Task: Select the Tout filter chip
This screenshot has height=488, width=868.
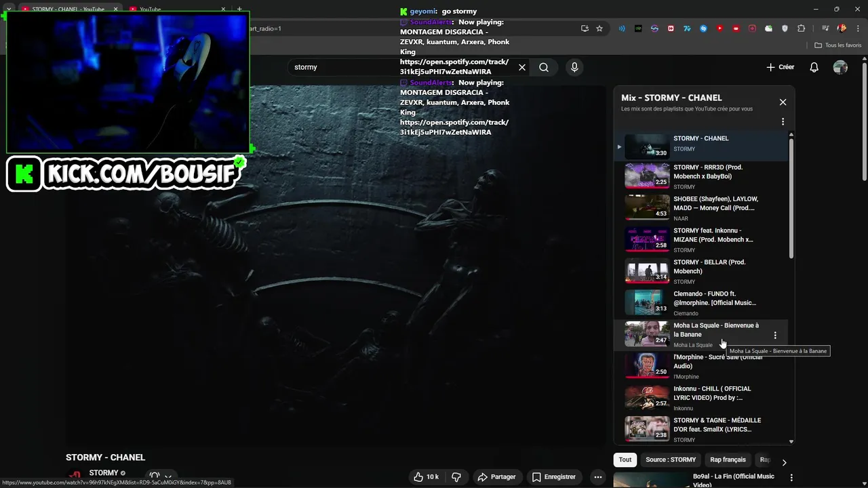Action: [x=625, y=460]
